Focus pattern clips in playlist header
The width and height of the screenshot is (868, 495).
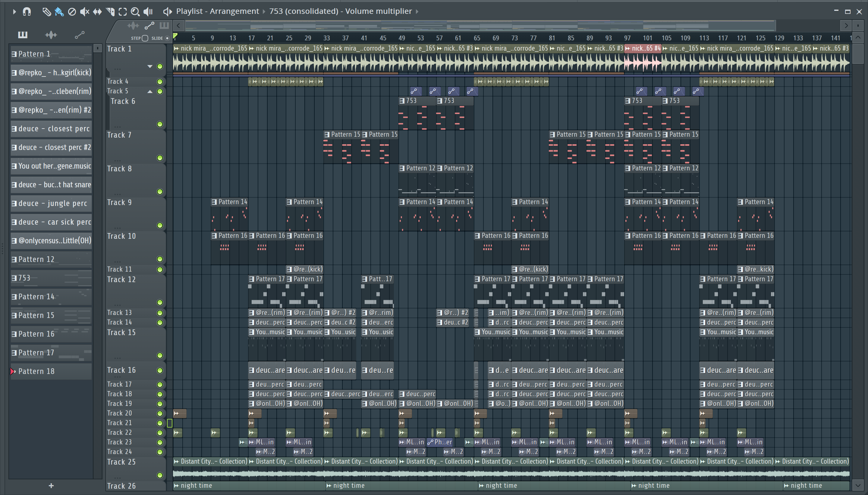click(x=164, y=26)
